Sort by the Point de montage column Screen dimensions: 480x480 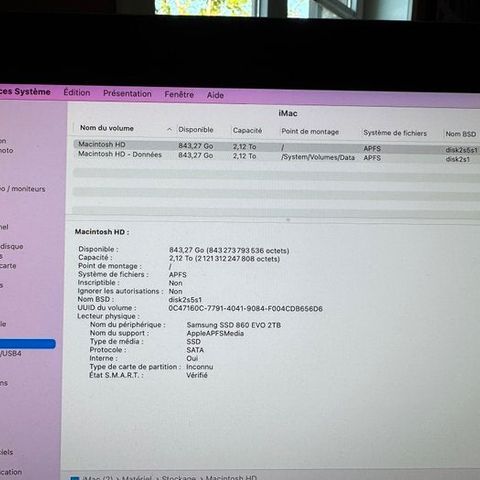coord(310,131)
